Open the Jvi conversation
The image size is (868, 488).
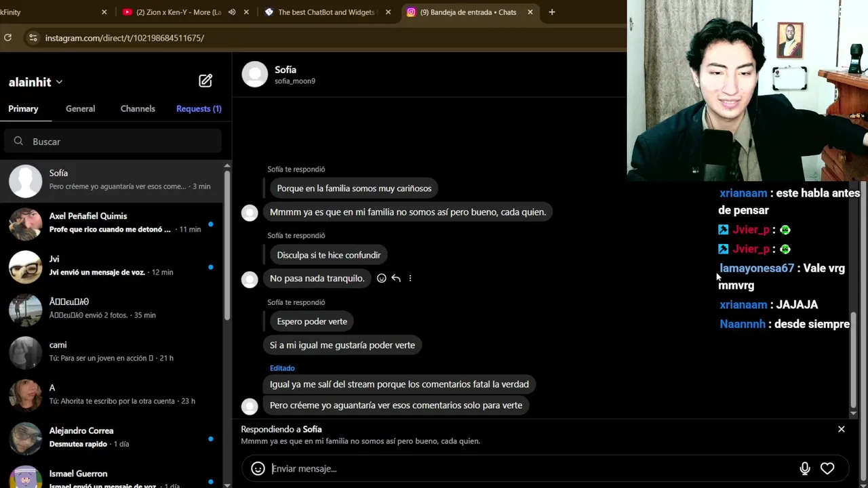click(111, 266)
